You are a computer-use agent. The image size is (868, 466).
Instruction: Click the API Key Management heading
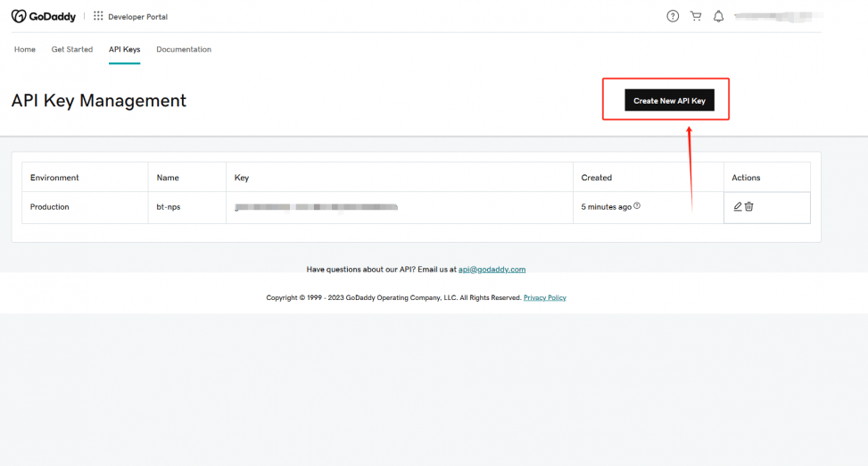pyautogui.click(x=98, y=100)
